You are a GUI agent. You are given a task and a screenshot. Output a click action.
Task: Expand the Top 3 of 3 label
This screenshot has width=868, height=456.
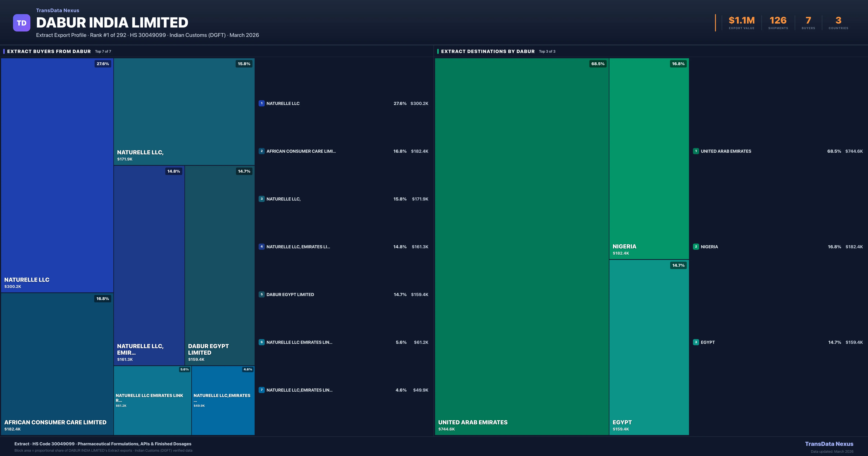click(x=548, y=51)
